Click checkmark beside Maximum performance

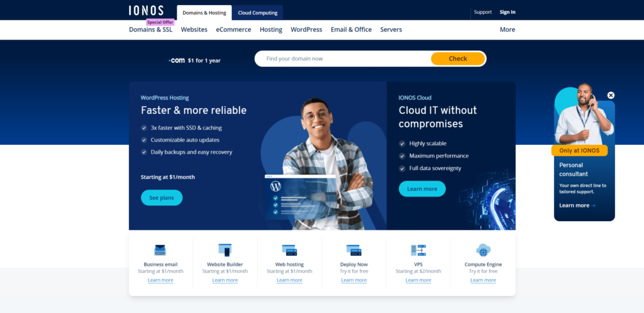(x=402, y=156)
